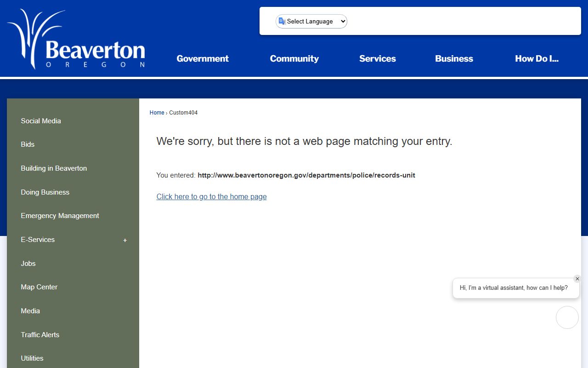
Task: Open the Doing Business sidebar link
Action: [x=45, y=192]
